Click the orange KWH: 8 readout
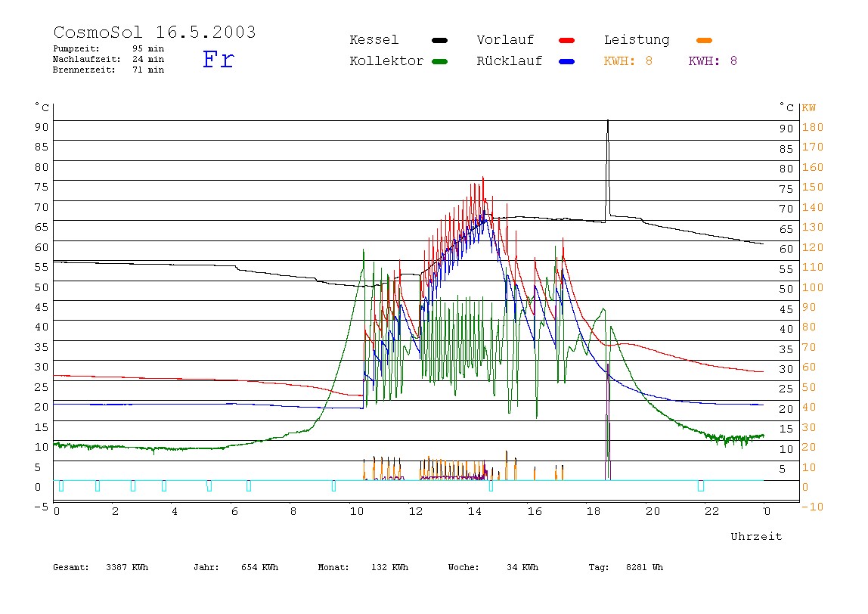This screenshot has width=868, height=614. [x=628, y=61]
